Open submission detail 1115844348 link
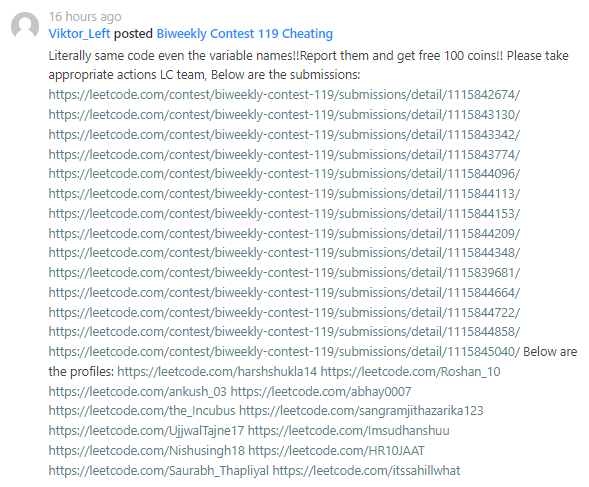This screenshot has width=589, height=487. [x=284, y=253]
